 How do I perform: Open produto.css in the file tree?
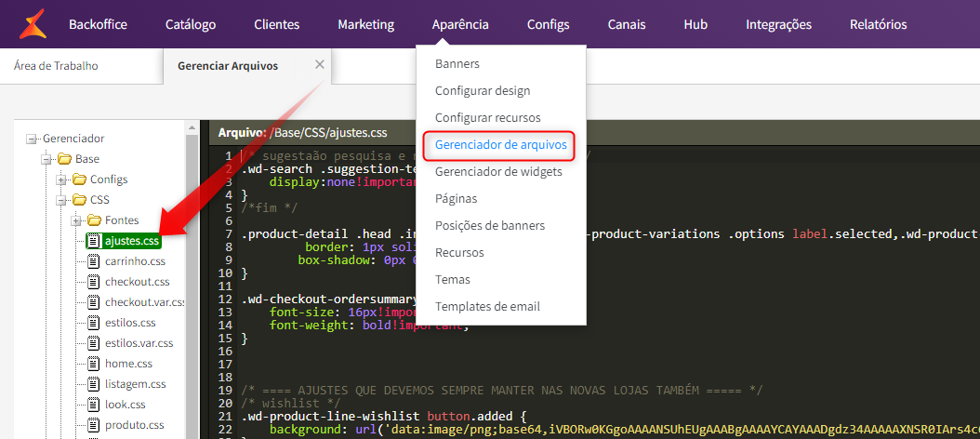click(x=135, y=425)
